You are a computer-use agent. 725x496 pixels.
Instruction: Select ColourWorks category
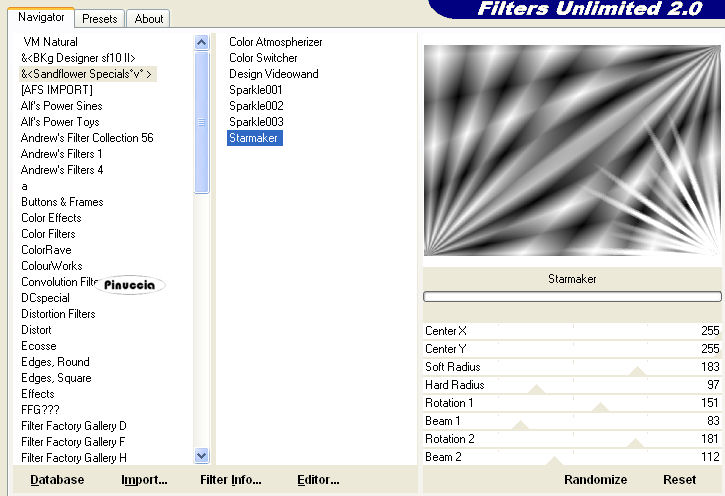(52, 266)
